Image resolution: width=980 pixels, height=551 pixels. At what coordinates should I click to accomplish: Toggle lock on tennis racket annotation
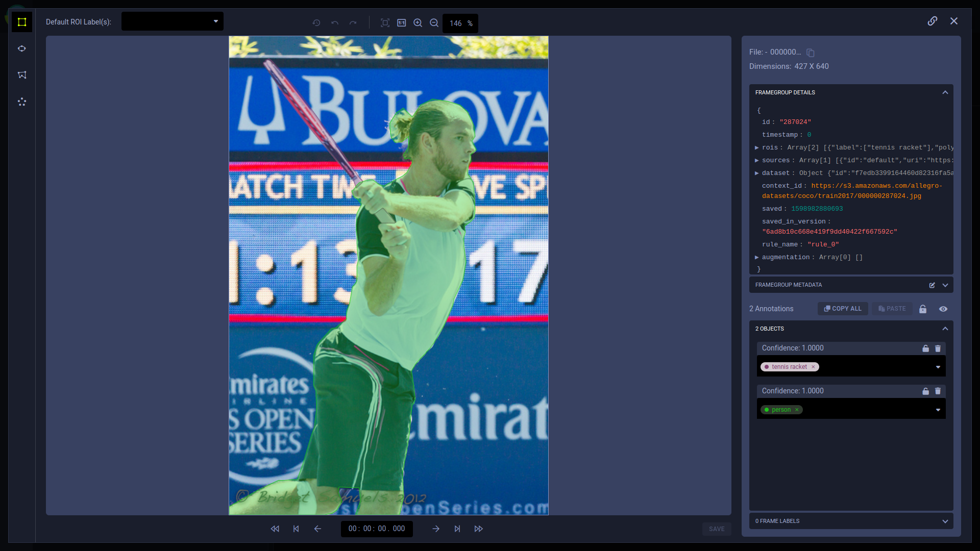point(925,348)
